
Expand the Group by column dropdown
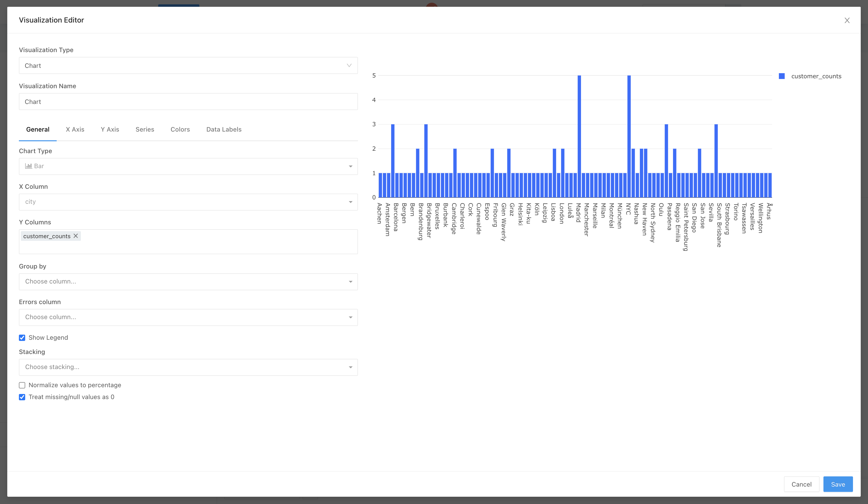[x=188, y=282]
